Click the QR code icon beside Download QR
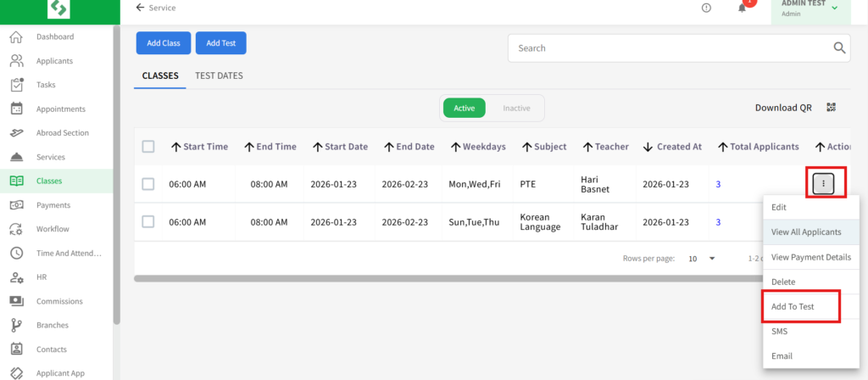The image size is (868, 380). [x=832, y=108]
